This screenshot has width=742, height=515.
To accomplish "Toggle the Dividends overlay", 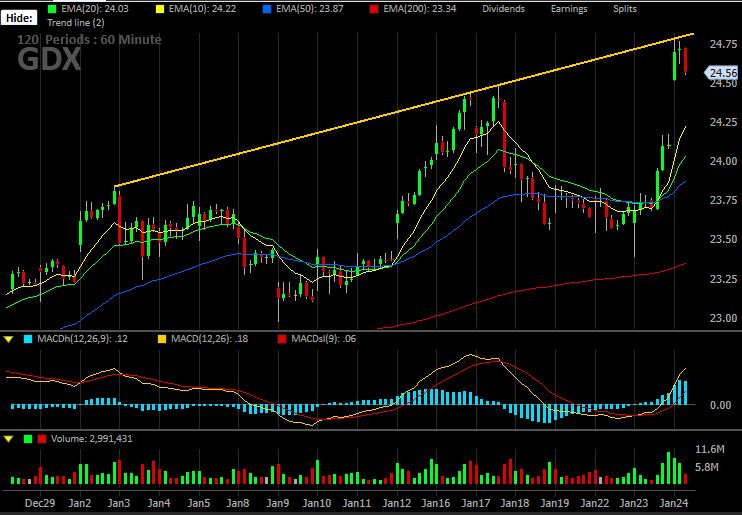I will pos(504,9).
